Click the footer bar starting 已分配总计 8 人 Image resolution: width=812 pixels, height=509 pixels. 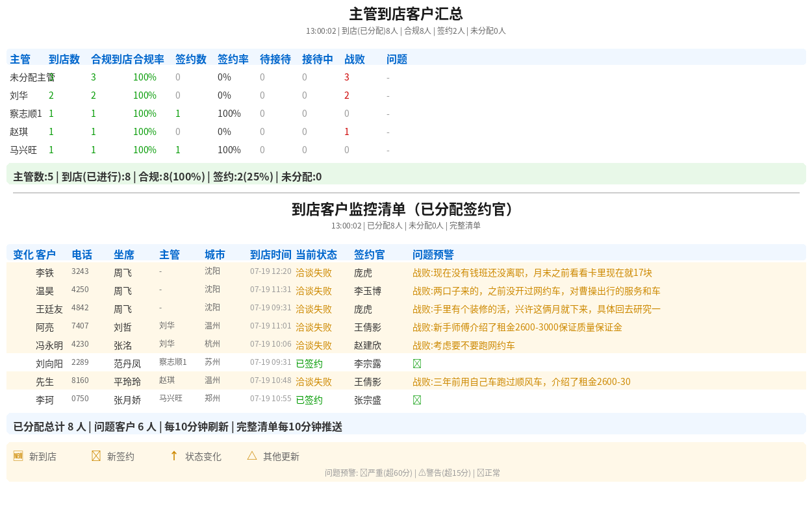[406, 424]
